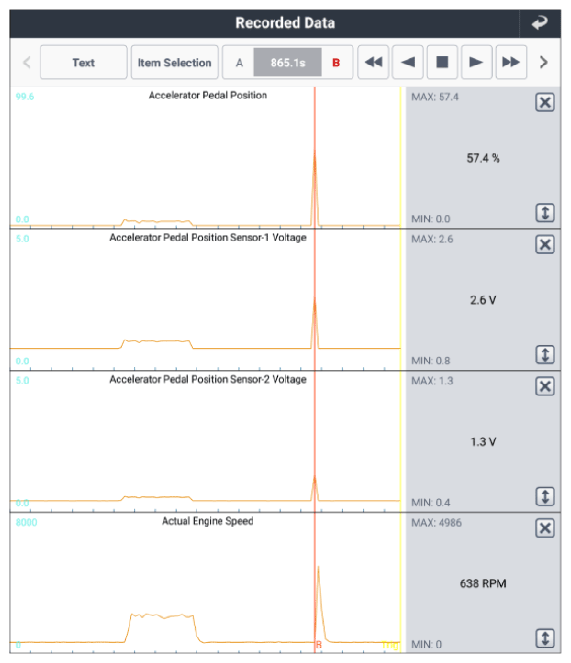Screen dimensions: 571x663
Task: Select cursor B marker button
Action: (336, 63)
